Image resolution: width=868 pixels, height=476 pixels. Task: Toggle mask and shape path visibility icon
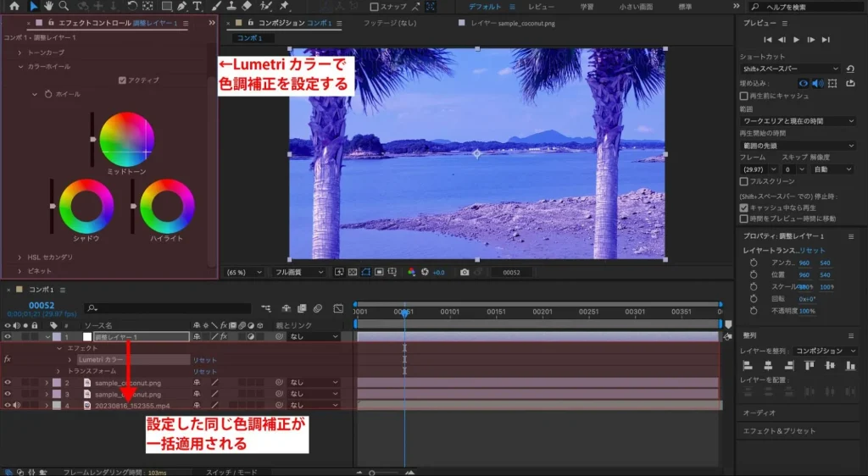[x=366, y=272]
